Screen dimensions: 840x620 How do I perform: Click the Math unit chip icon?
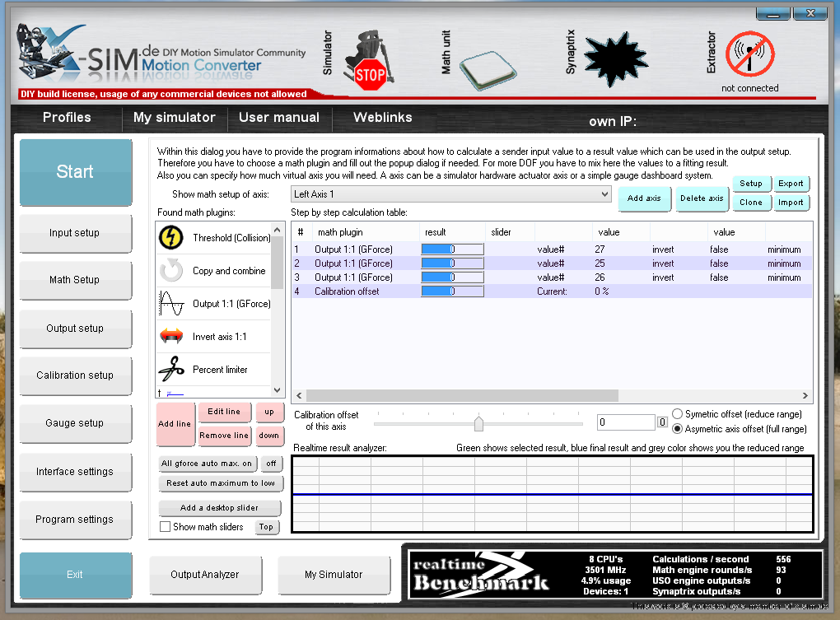[x=488, y=70]
